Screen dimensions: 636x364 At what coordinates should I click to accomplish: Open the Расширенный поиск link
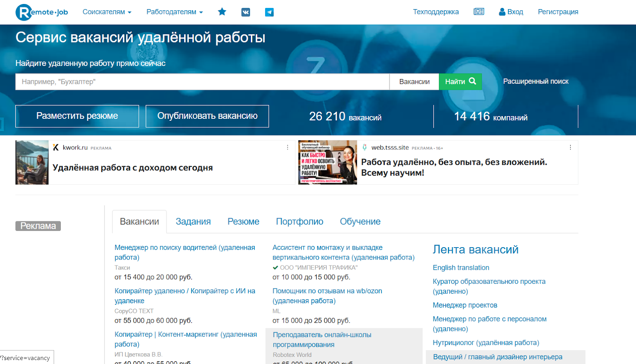[x=535, y=81]
